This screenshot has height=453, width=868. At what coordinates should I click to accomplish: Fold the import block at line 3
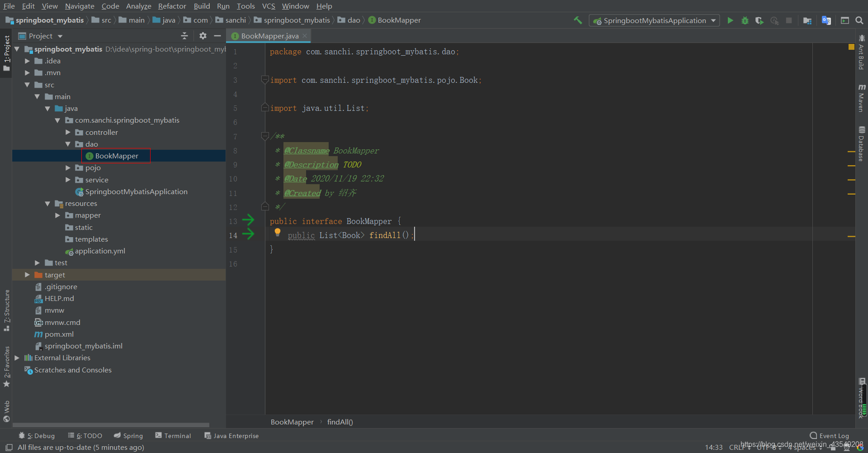pyautogui.click(x=265, y=80)
